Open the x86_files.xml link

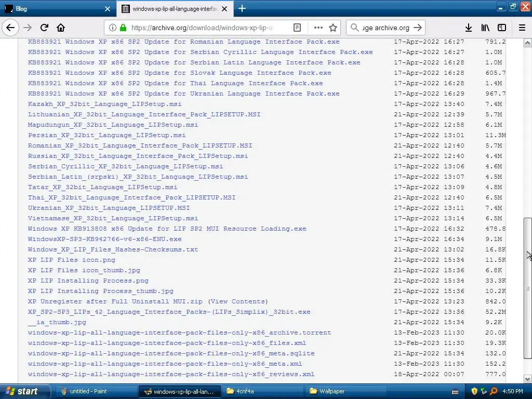tap(167, 343)
